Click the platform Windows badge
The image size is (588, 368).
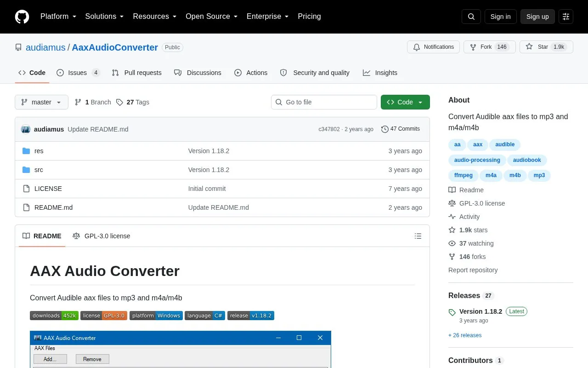pos(156,316)
